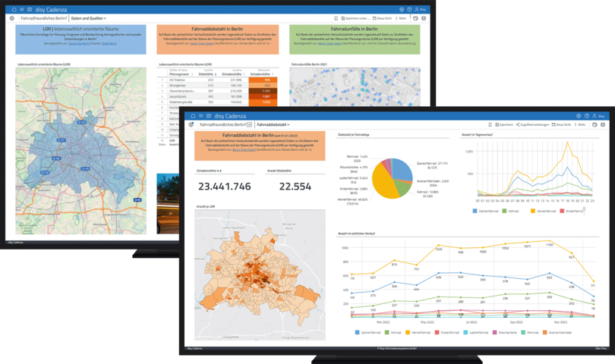The height and width of the screenshot is (364, 615).
Task: Open 'Daten und Quellen' dropdown in back window
Action: click(88, 18)
